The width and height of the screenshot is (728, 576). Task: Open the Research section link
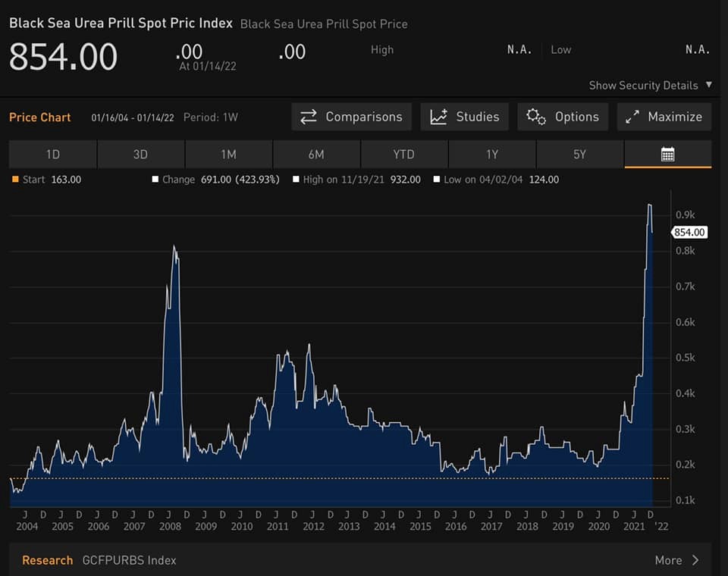click(x=47, y=560)
